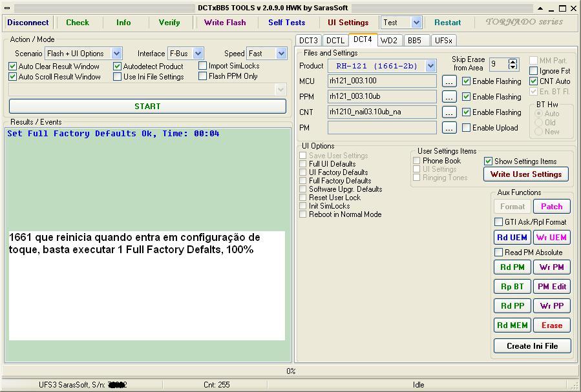Open the Test mode dropdown

(416, 23)
